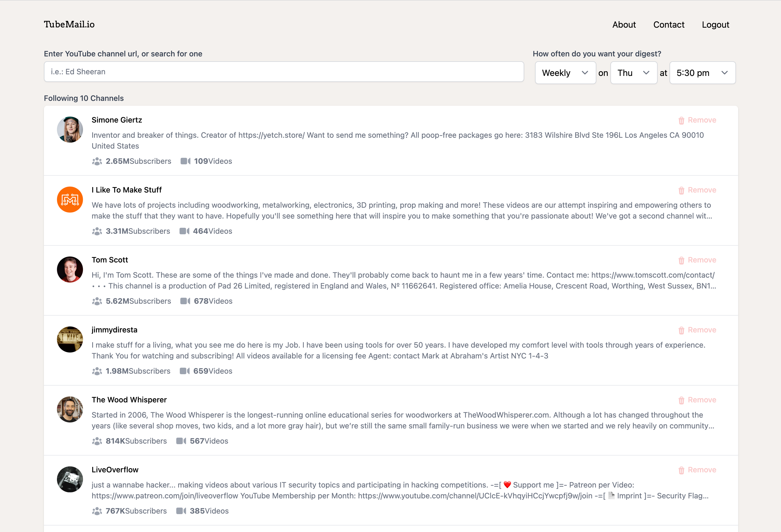The height and width of the screenshot is (532, 781).
Task: Open the About page
Action: 624,25
